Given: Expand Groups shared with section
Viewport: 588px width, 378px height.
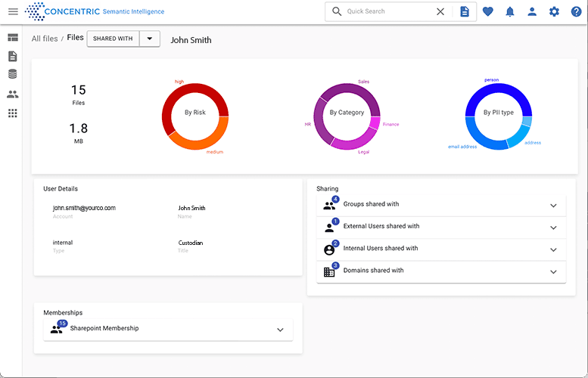Looking at the screenshot, I should (553, 206).
